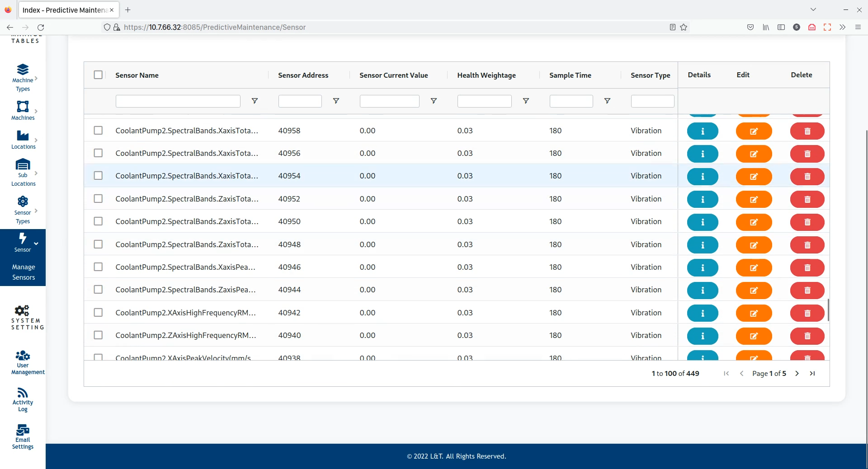The width and height of the screenshot is (868, 469).
Task: Expand Machine Types chevron
Action: (x=36, y=79)
